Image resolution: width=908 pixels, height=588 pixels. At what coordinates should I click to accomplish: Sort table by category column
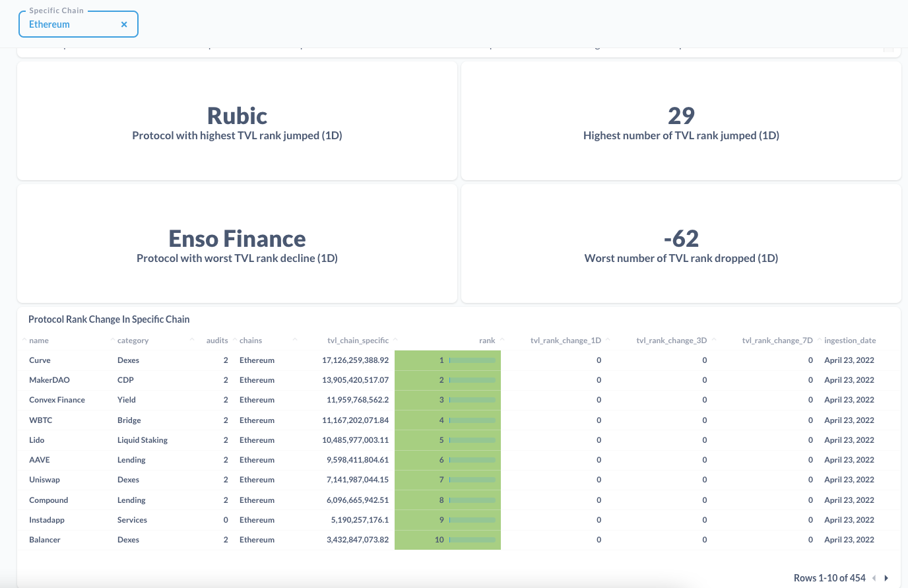pyautogui.click(x=133, y=341)
